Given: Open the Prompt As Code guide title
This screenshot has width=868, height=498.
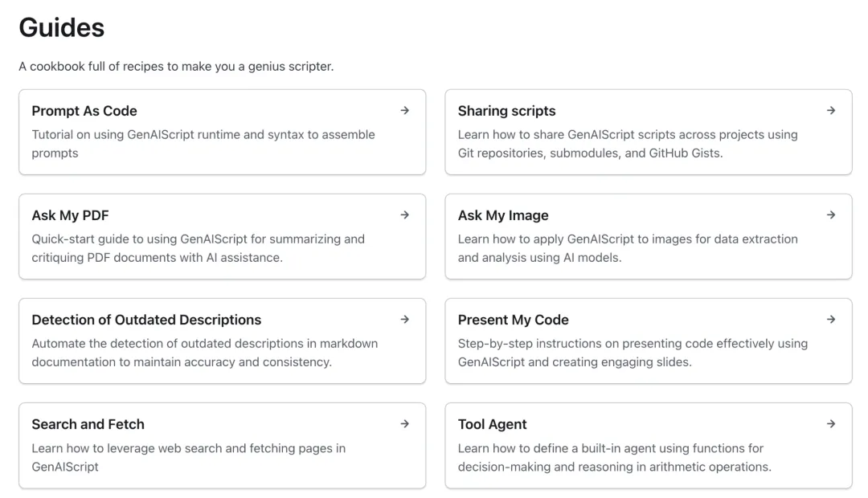Looking at the screenshot, I should (x=84, y=111).
